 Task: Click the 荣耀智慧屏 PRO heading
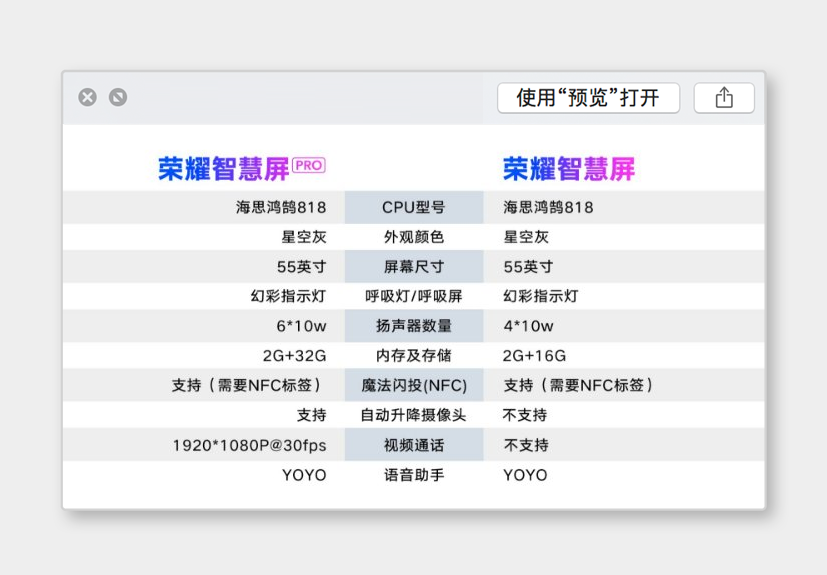[242, 169]
